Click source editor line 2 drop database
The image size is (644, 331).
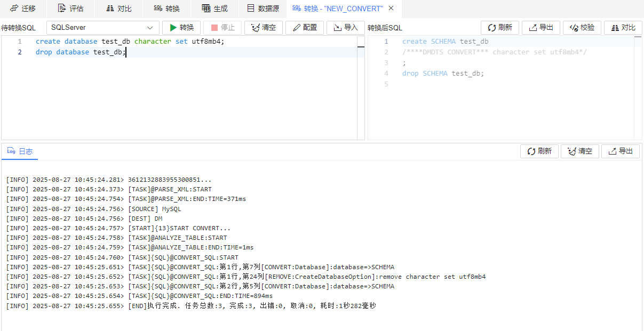point(81,52)
